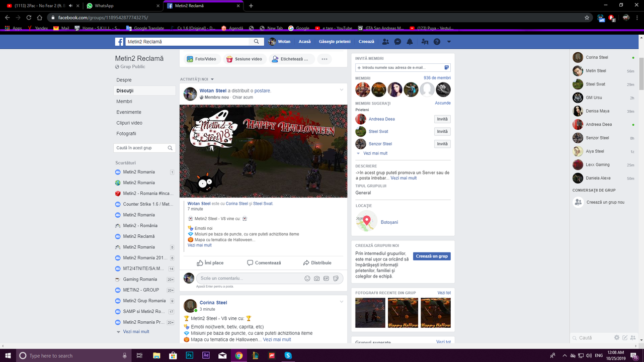
Task: Click the friend requests icon
Action: (385, 41)
